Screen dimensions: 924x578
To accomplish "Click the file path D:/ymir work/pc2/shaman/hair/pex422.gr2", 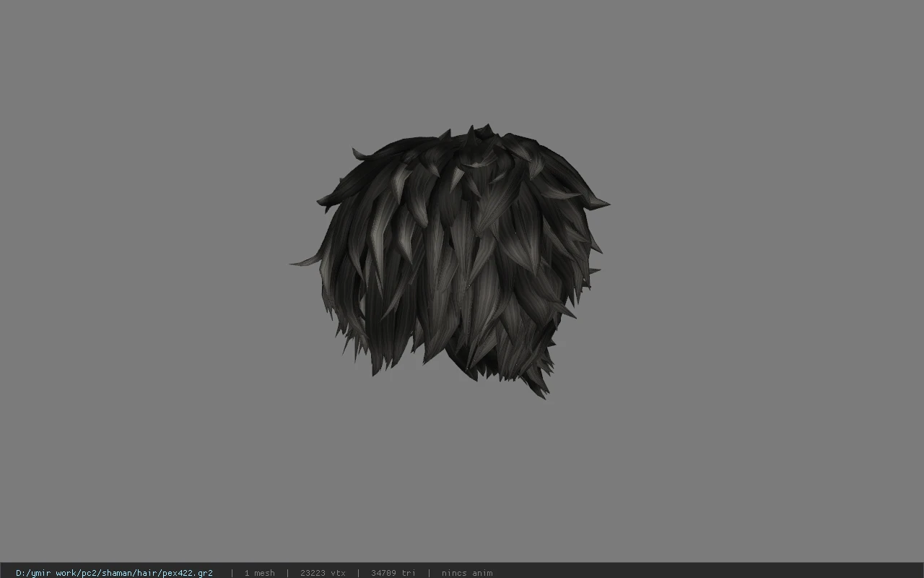I will 114,573.
